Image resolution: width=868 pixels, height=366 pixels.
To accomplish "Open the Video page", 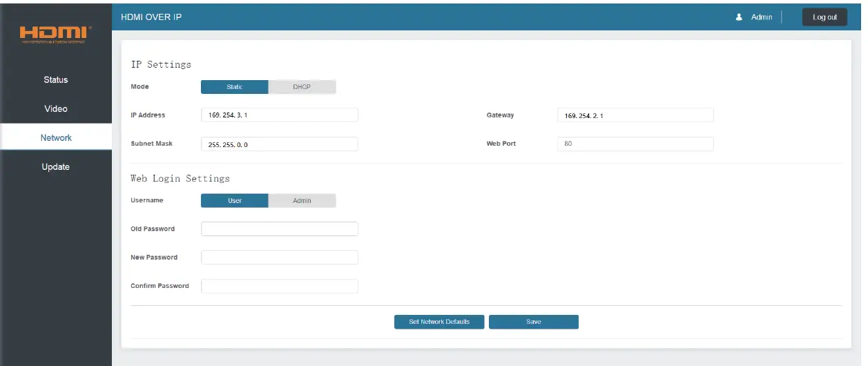I will click(x=56, y=108).
